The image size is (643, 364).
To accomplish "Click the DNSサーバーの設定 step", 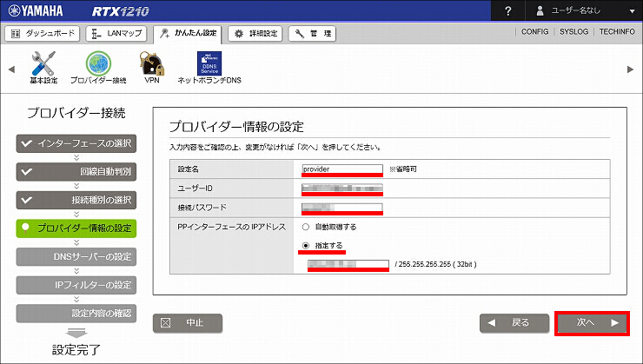I will coord(76,256).
